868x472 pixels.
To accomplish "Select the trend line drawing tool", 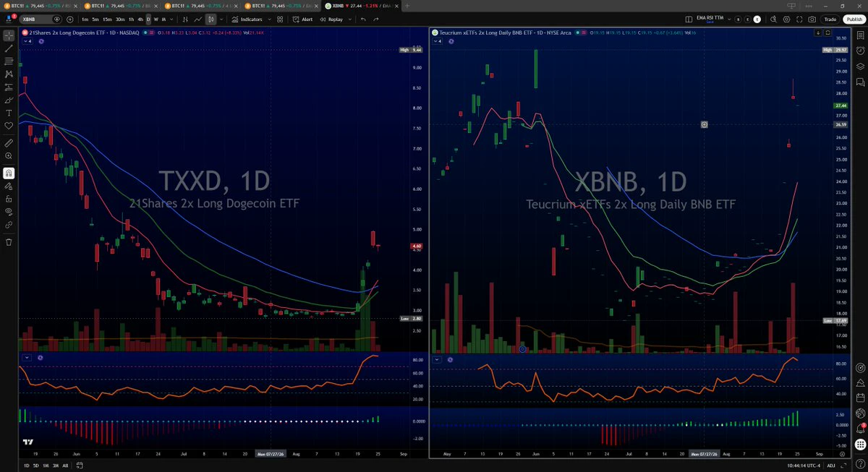I will coord(9,48).
